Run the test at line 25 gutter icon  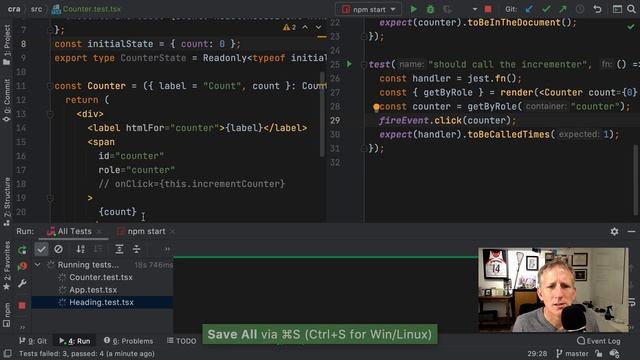[349, 64]
